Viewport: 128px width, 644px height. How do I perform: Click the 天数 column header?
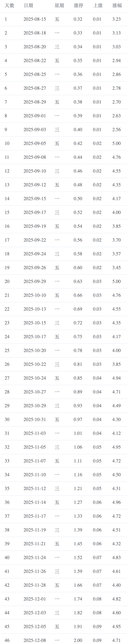[x=9, y=6]
